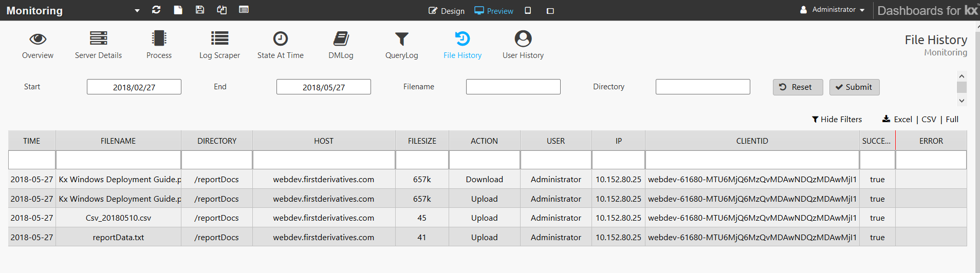Image resolution: width=980 pixels, height=273 pixels.
Task: Sort by ACTION column header
Action: tap(484, 141)
